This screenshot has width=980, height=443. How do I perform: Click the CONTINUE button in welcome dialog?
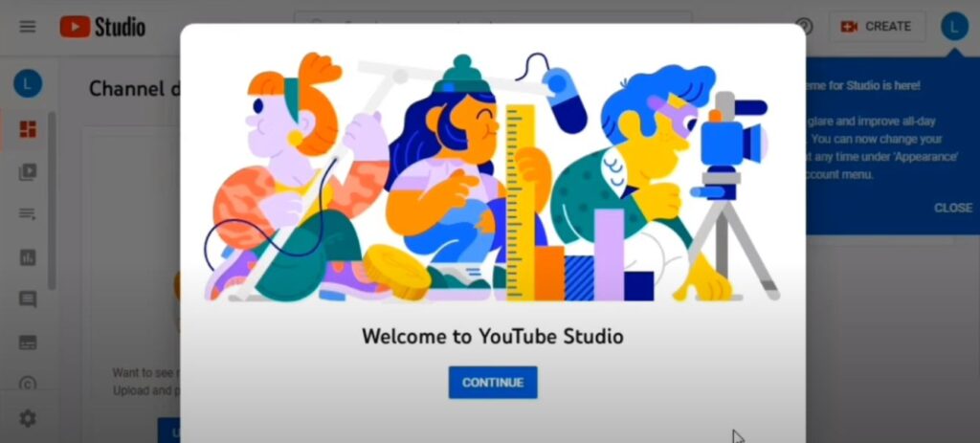pyautogui.click(x=493, y=383)
